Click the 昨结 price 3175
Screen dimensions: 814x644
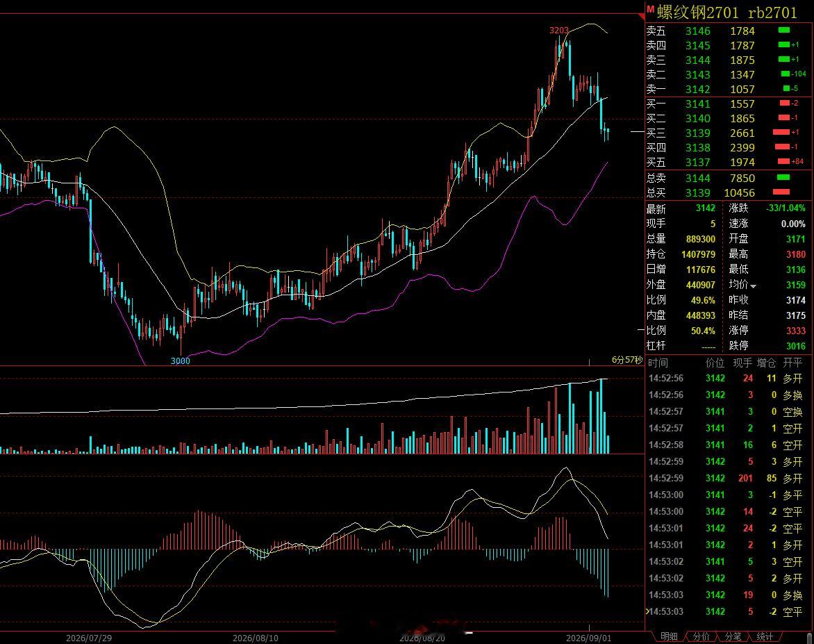click(796, 316)
